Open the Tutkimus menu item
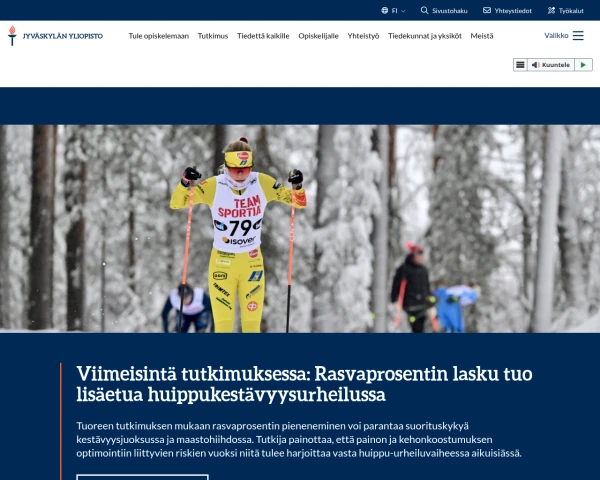Image resolution: width=600 pixels, height=480 pixels. pyautogui.click(x=213, y=36)
